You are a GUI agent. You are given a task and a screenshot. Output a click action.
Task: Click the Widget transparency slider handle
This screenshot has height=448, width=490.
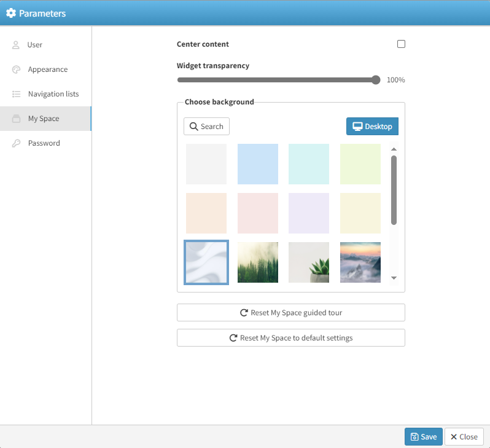coord(376,80)
